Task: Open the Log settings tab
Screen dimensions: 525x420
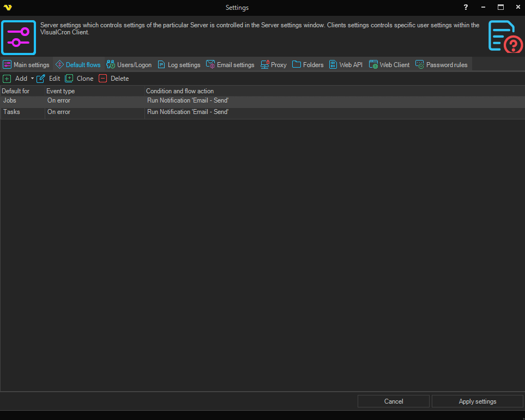Action: tap(179, 65)
